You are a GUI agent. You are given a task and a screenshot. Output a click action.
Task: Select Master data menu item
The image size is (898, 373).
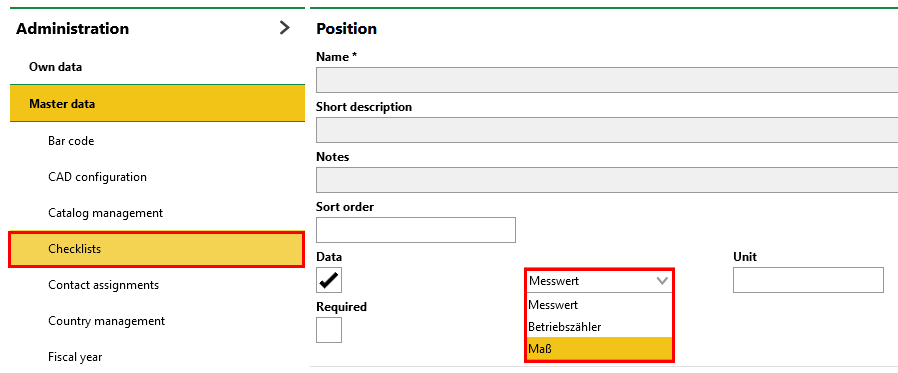[x=157, y=104]
